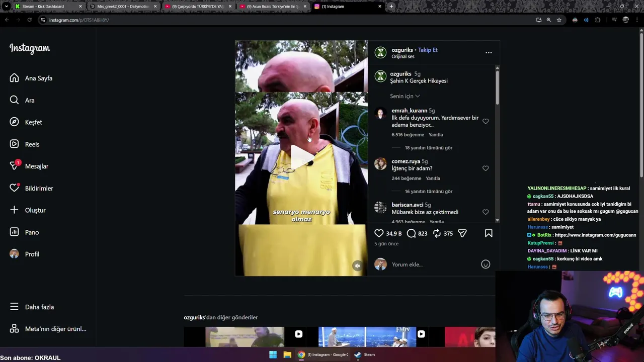Click 34,9 B likes count
Image resolution: width=644 pixels, height=362 pixels.
click(394, 234)
